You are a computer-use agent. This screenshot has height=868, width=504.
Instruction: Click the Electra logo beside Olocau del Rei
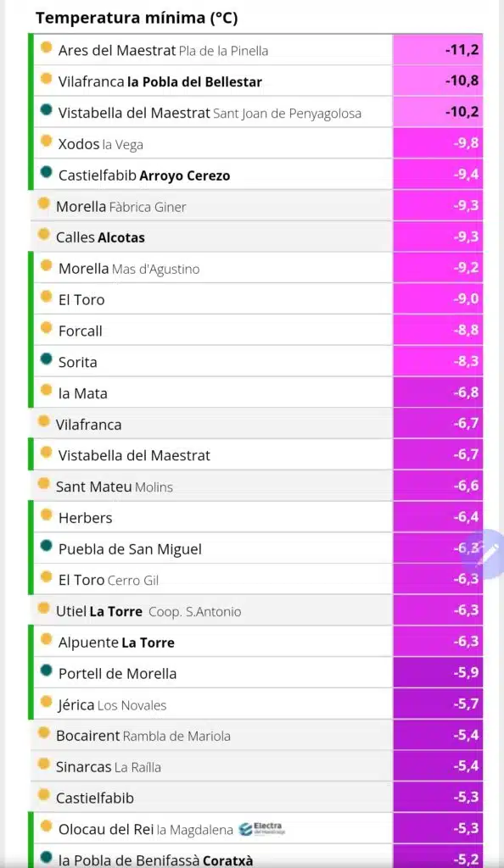coord(262,829)
